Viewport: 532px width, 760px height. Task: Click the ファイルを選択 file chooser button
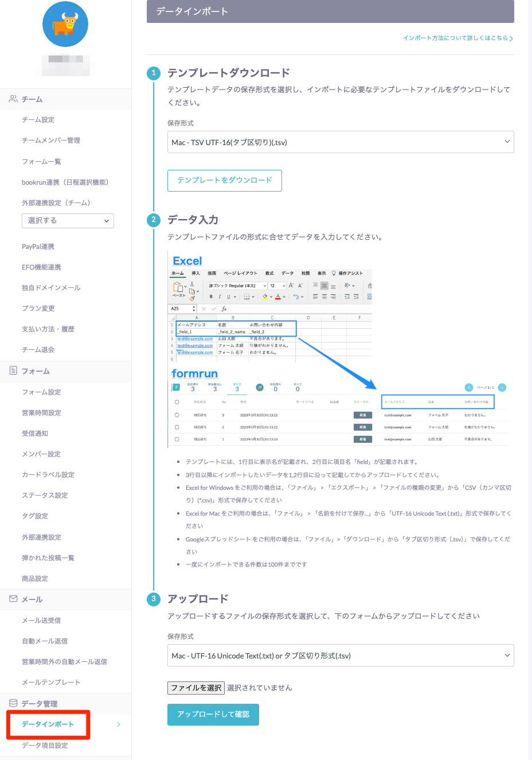point(196,688)
